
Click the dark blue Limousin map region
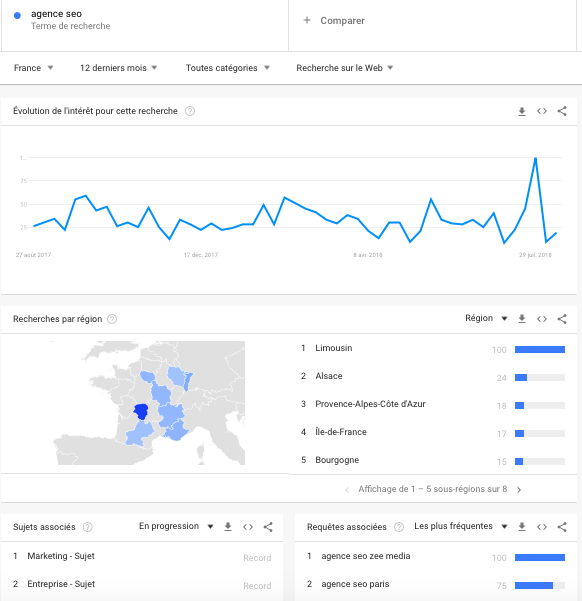pos(141,411)
